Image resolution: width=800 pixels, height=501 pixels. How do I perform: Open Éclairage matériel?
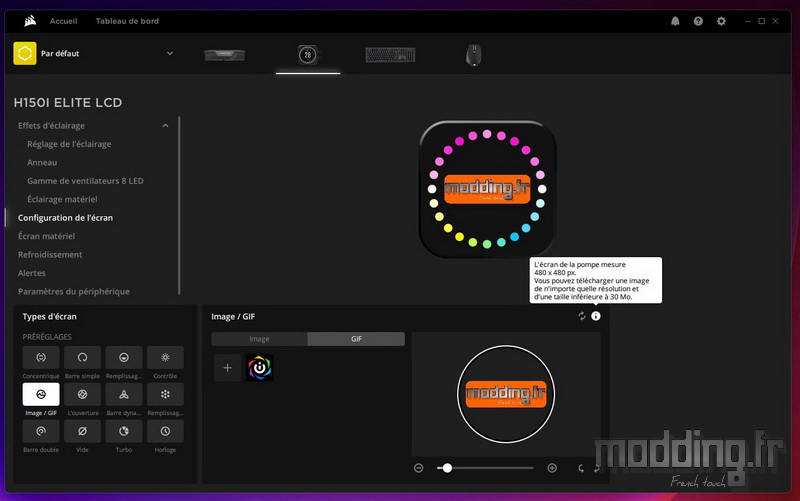[x=62, y=199]
